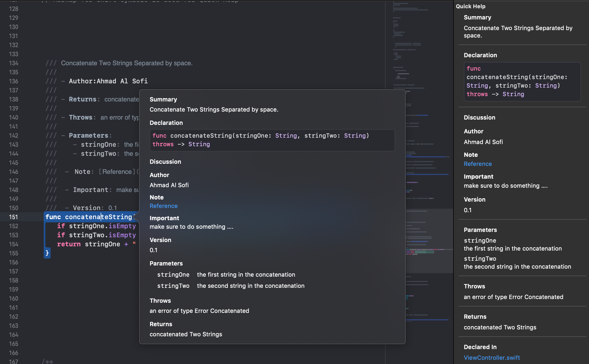Click the func keyword on line 151
589x364 pixels.
pos(53,217)
